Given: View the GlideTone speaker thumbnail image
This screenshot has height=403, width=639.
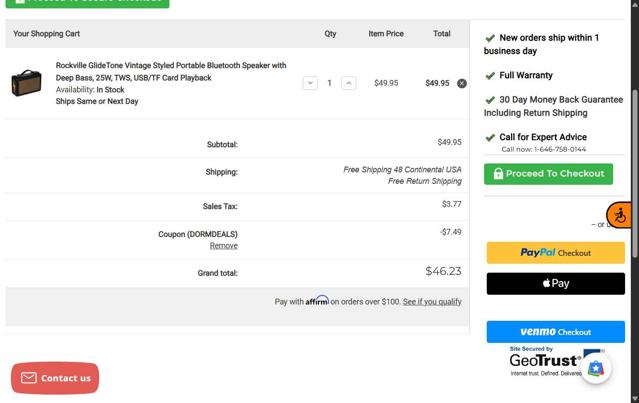Looking at the screenshot, I should pyautogui.click(x=26, y=83).
